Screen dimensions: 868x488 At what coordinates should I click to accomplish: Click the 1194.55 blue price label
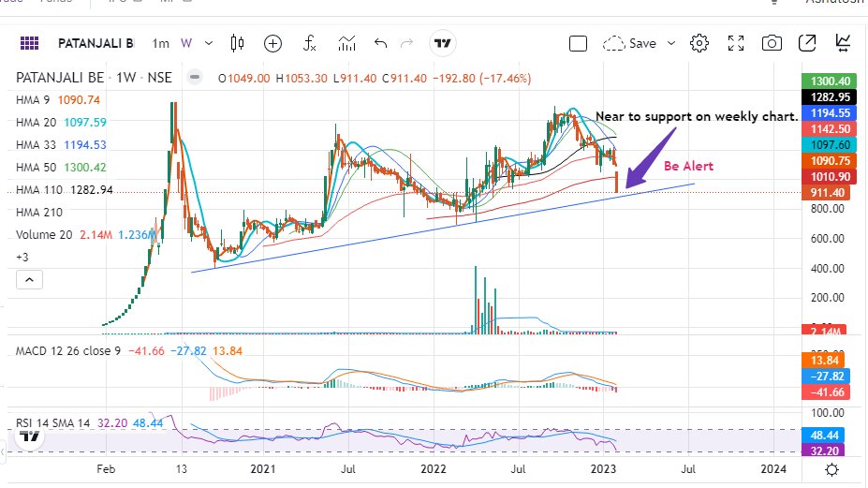[830, 113]
